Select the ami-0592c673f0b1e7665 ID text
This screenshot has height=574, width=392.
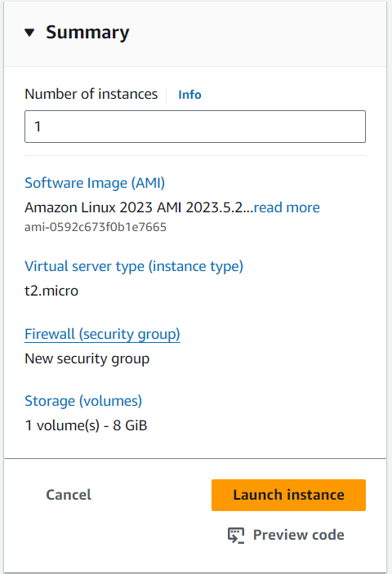96,227
